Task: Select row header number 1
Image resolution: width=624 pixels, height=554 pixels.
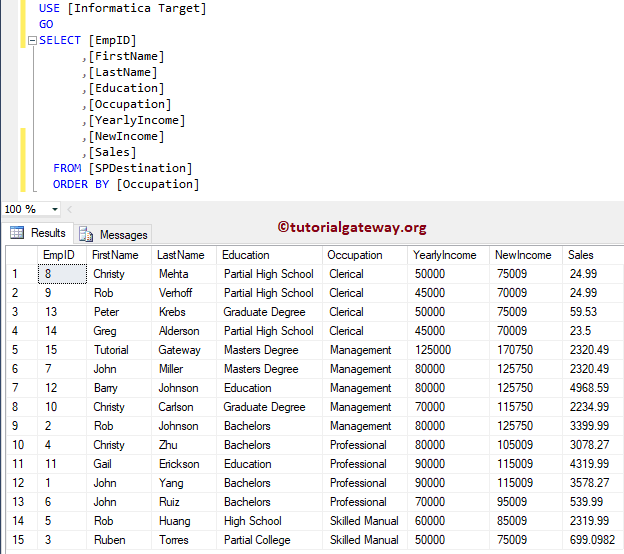Action: (x=22, y=274)
